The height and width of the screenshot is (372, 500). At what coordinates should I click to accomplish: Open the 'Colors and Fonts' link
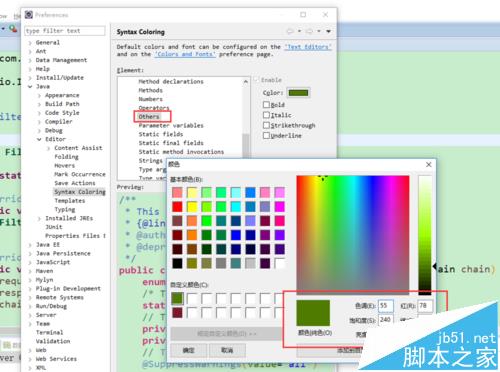pyautogui.click(x=185, y=54)
